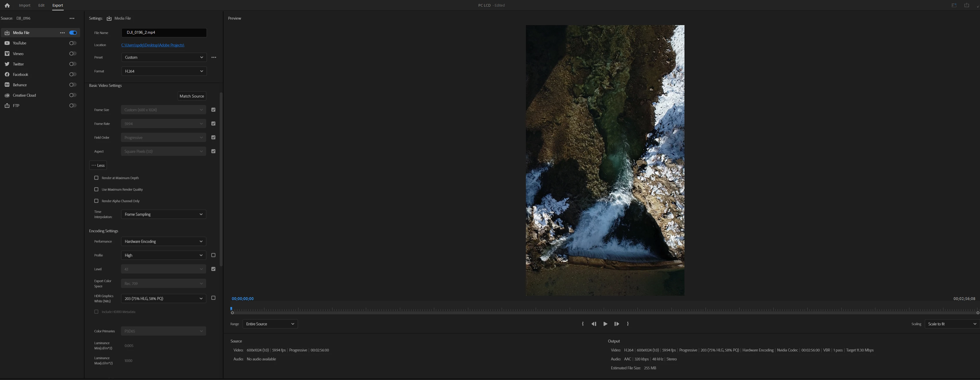
Task: Click the Match Source button
Action: pos(192,96)
